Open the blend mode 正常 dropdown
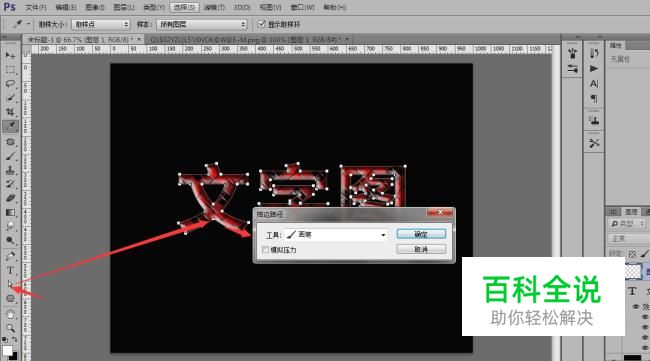This screenshot has height=361, width=650. pyautogui.click(x=628, y=239)
